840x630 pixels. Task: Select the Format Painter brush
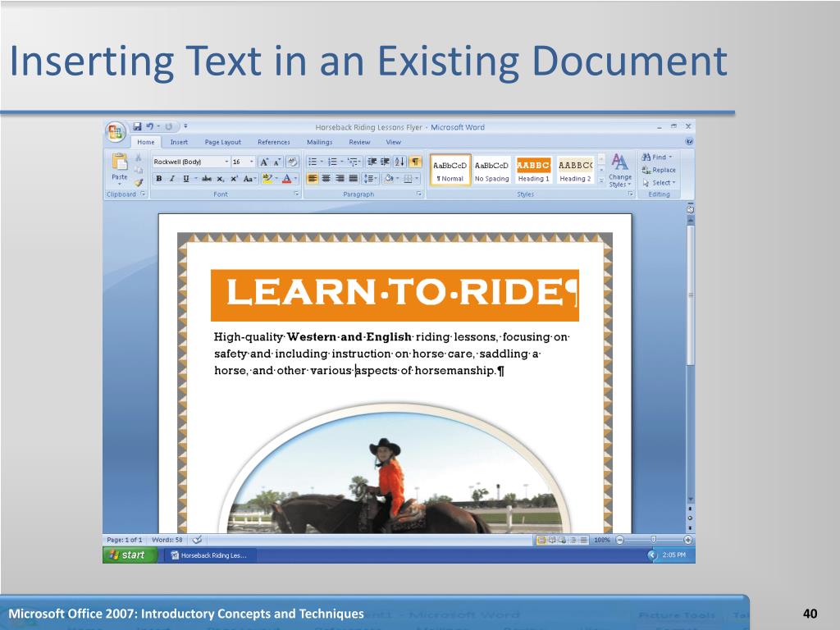click(x=138, y=183)
